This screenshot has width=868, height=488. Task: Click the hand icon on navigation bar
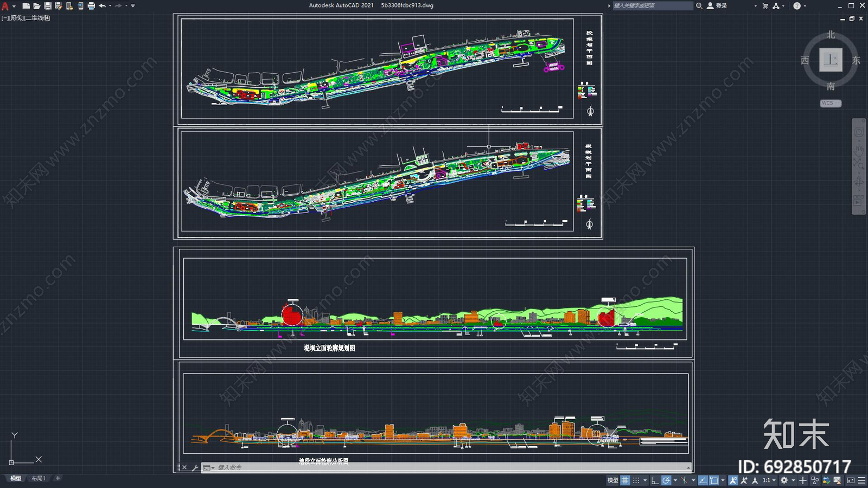pos(859,150)
